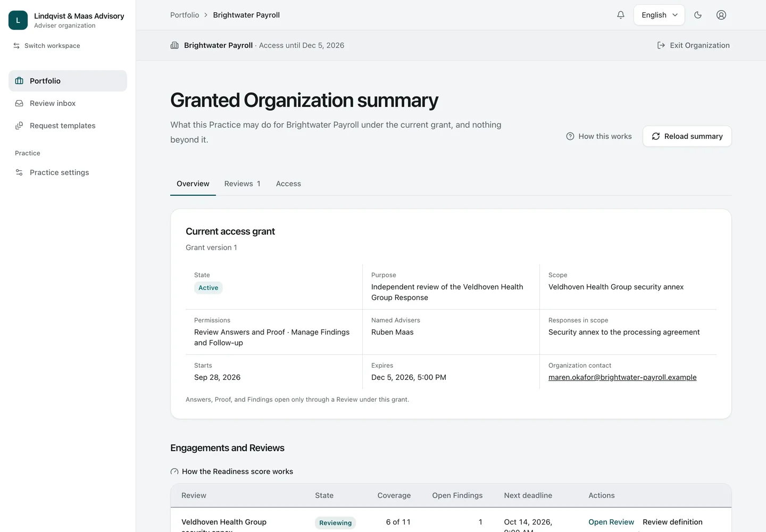Click the Reviewing status badge

click(335, 523)
